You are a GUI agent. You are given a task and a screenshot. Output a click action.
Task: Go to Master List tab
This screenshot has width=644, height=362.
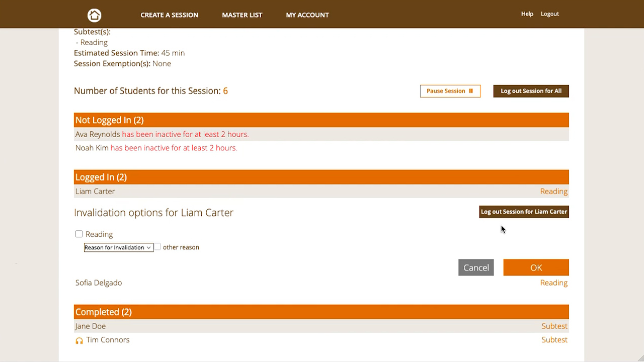(x=242, y=15)
